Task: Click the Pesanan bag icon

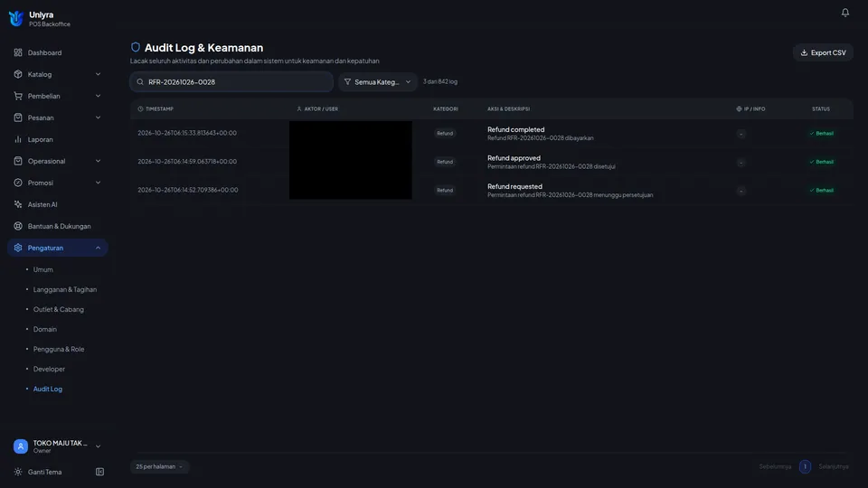Action: pyautogui.click(x=18, y=117)
